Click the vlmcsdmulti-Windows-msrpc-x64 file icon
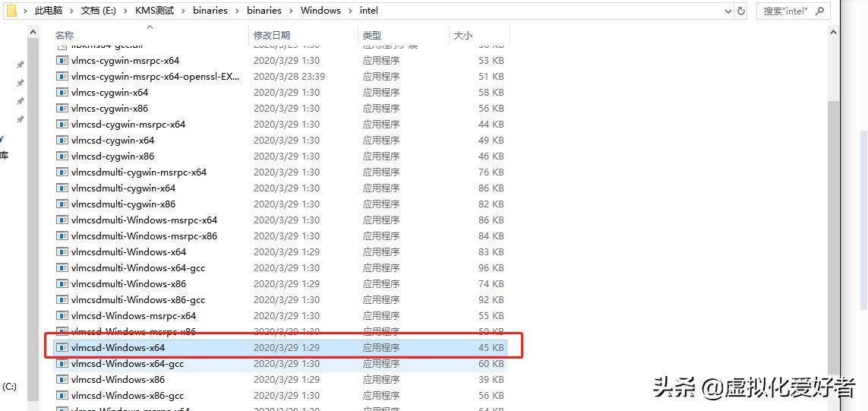The height and width of the screenshot is (411, 868). 62,220
